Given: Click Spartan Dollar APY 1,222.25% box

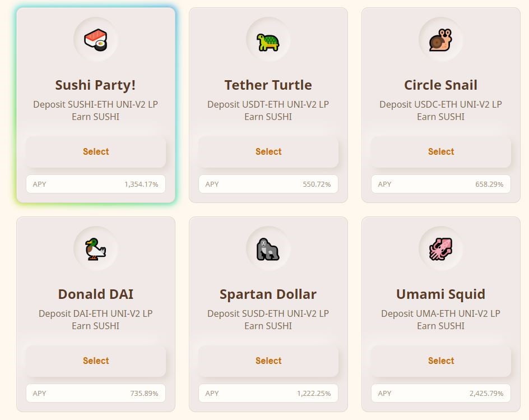Looking at the screenshot, I should click(x=268, y=393).
